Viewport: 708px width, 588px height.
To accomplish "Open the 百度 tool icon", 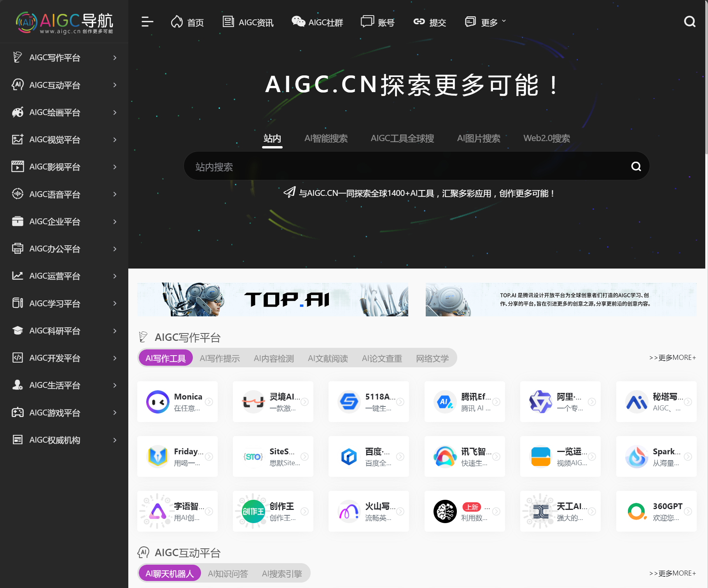I will pos(349,457).
